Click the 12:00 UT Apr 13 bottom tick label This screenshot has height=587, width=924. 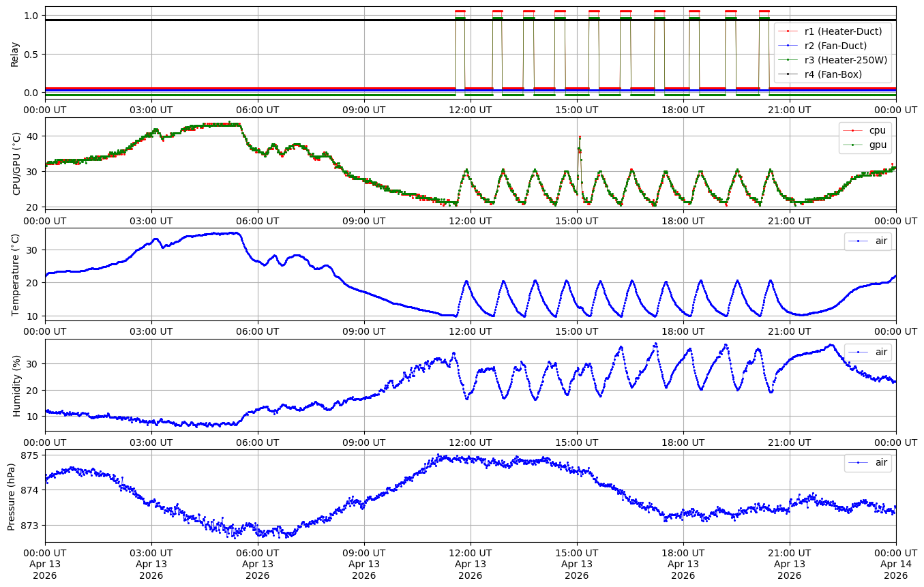[470, 563]
